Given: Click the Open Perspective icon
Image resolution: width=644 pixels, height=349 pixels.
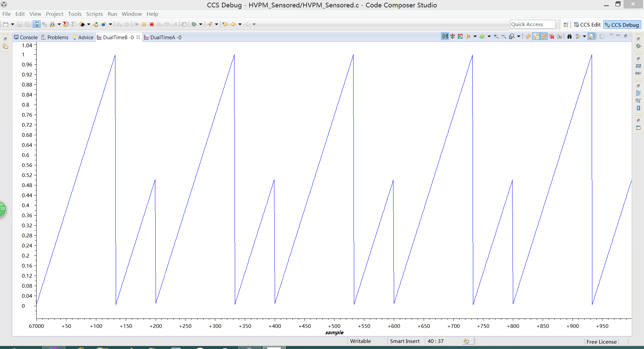Looking at the screenshot, I should (x=566, y=24).
